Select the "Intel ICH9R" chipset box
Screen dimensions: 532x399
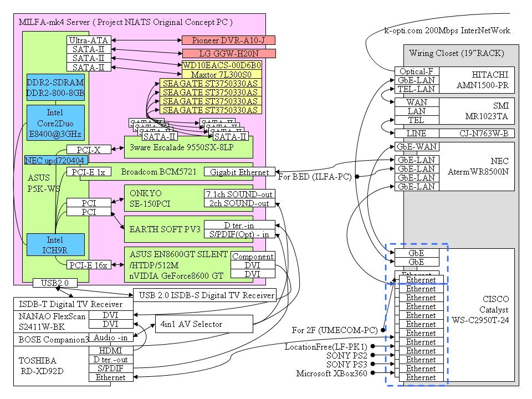pos(55,244)
